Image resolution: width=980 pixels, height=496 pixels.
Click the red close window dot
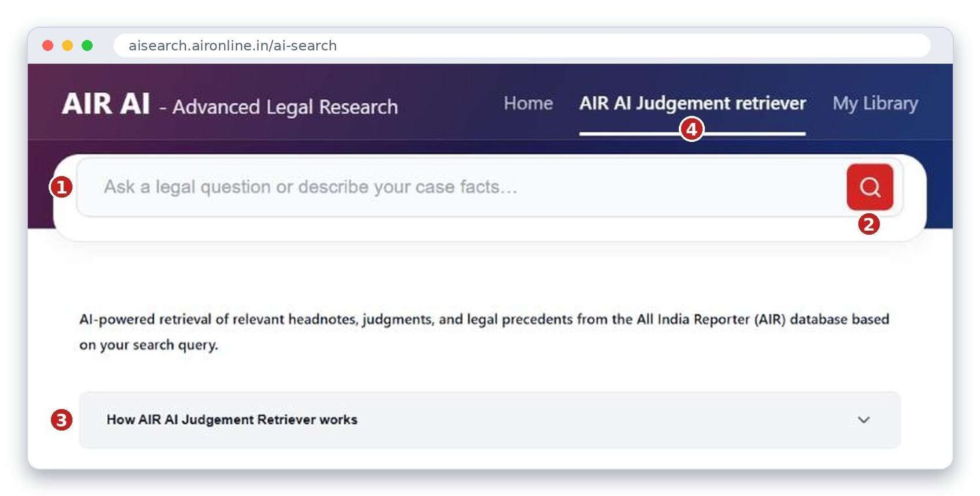tap(48, 46)
